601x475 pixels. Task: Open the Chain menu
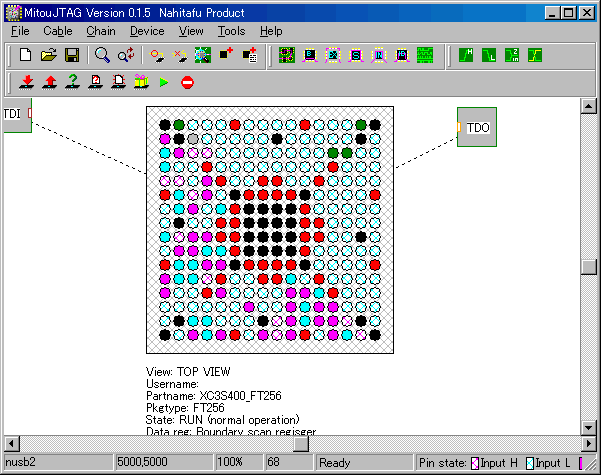tap(100, 31)
